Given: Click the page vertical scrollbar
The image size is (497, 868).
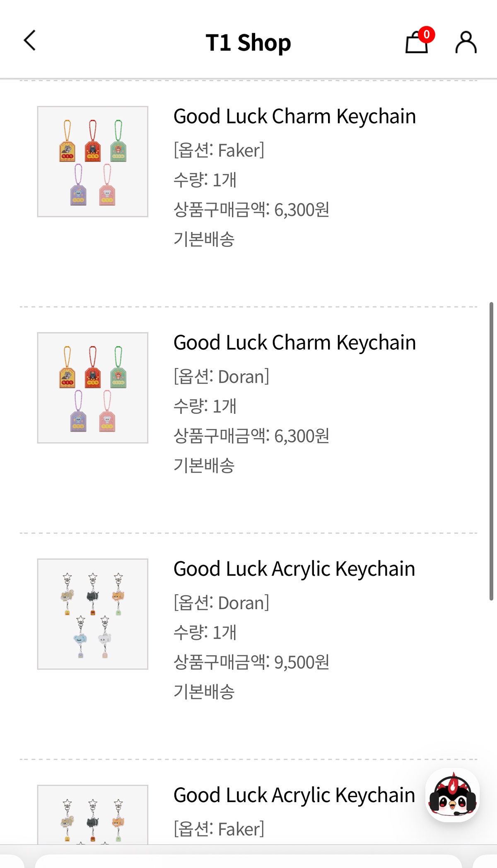Looking at the screenshot, I should point(491,451).
